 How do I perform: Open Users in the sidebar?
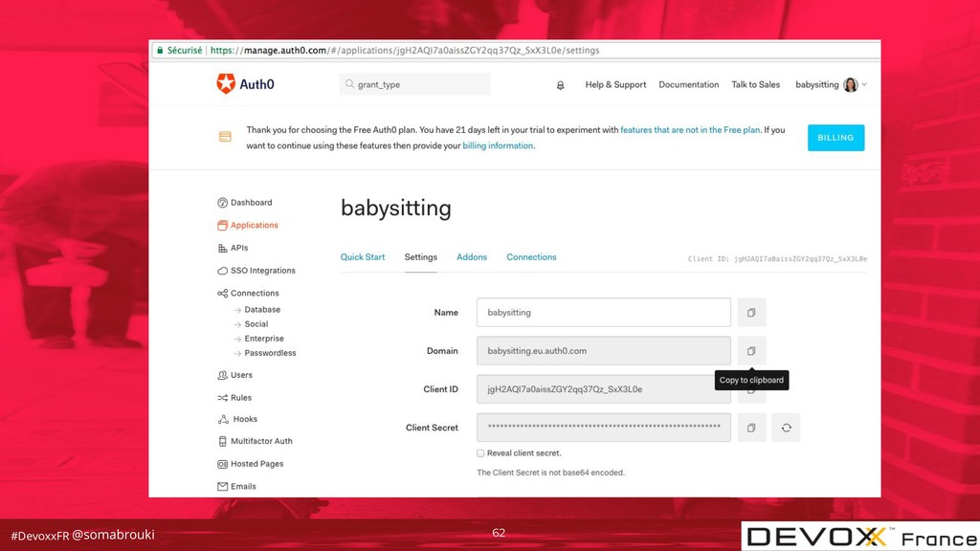(241, 375)
